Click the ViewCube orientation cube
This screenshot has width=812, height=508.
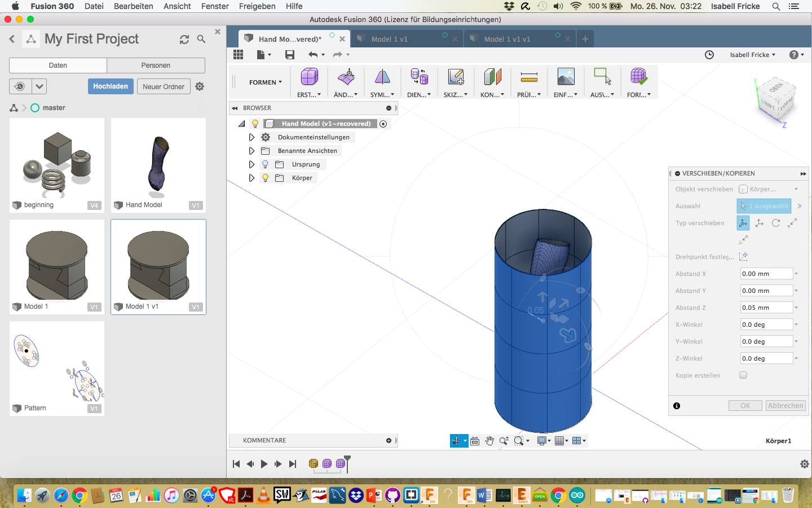(776, 99)
